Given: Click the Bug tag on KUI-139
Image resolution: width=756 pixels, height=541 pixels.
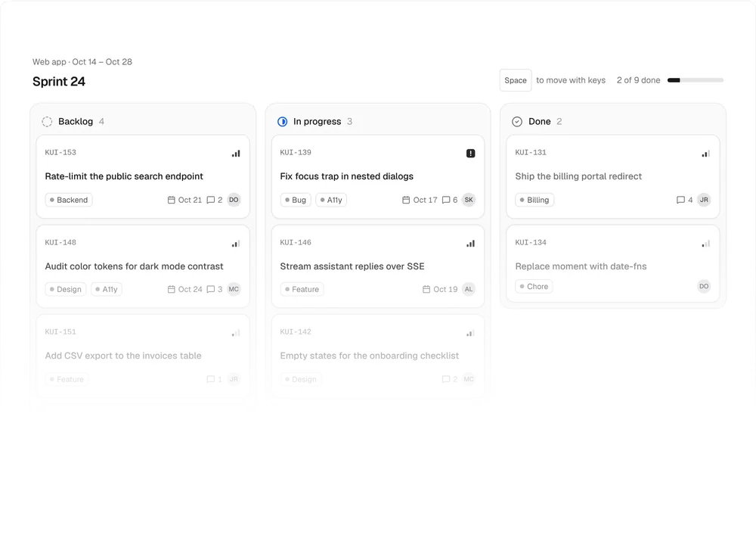Looking at the screenshot, I should click(x=296, y=200).
